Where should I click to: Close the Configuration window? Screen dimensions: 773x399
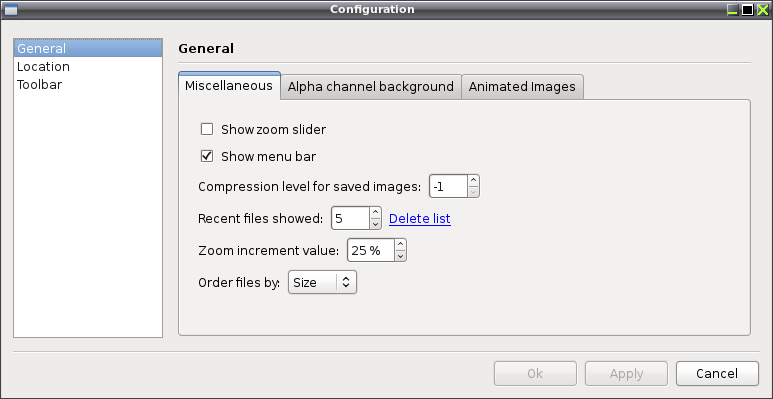(x=763, y=10)
